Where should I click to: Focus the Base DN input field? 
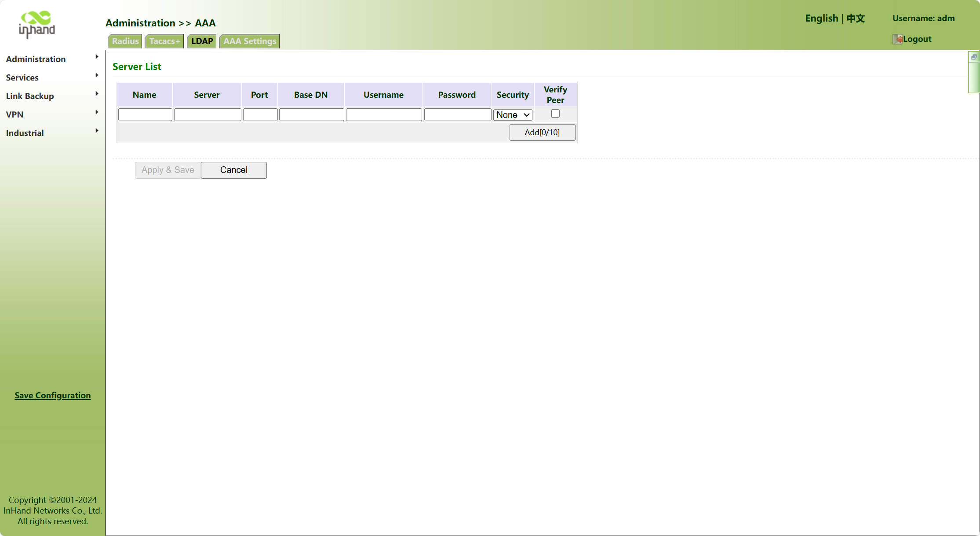click(311, 115)
